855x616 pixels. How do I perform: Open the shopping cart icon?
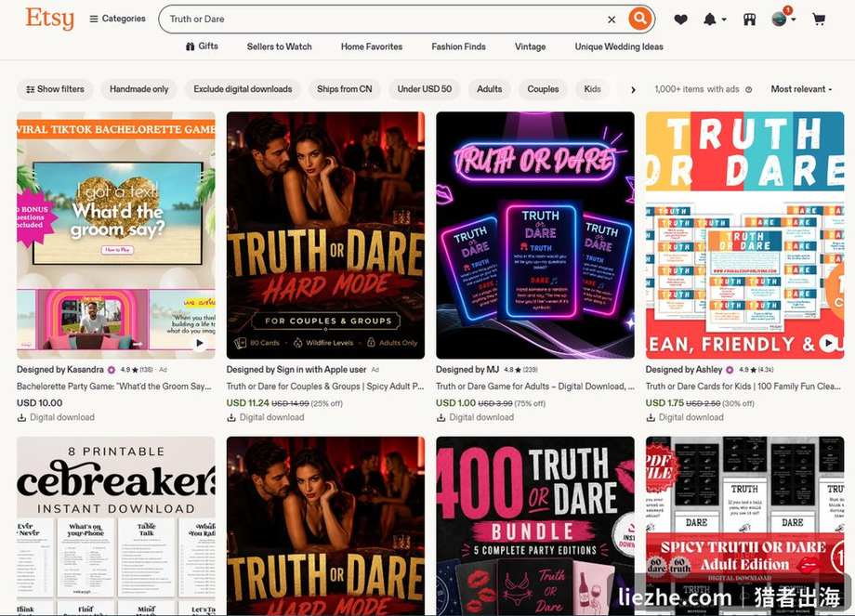(819, 20)
